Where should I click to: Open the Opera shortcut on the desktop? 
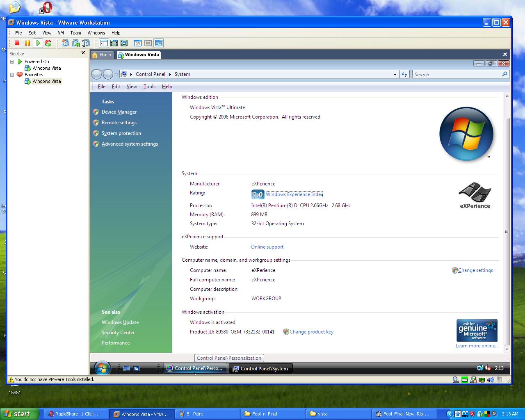pyautogui.click(x=46, y=7)
